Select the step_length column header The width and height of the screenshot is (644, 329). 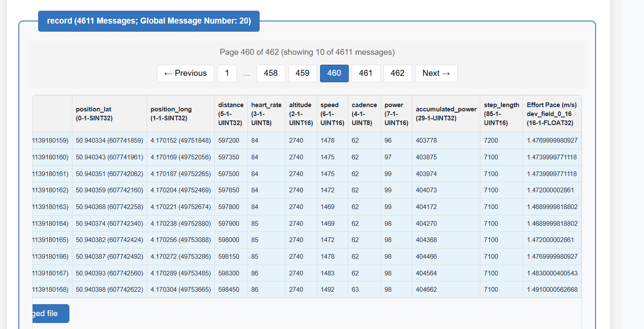coord(501,114)
